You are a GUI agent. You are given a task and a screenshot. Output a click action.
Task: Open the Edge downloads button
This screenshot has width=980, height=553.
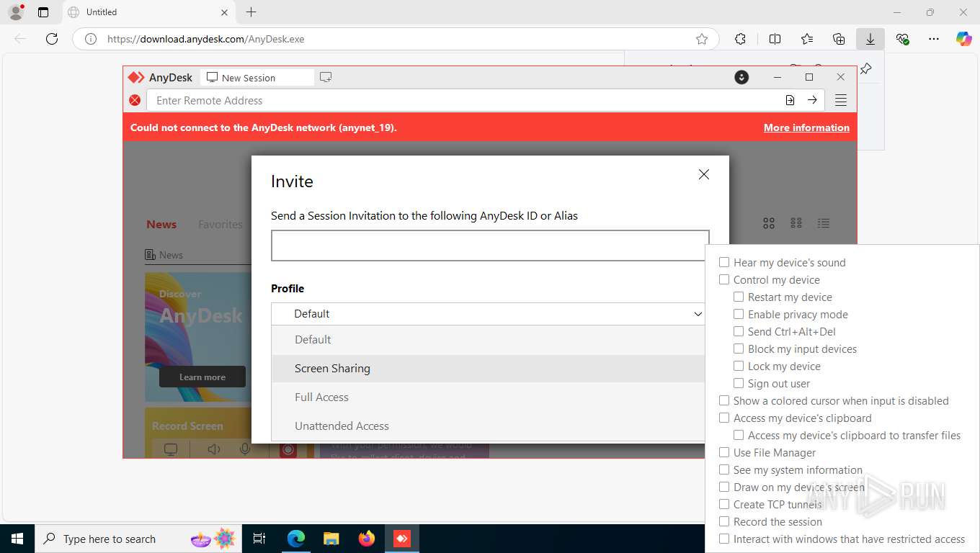[x=870, y=39]
